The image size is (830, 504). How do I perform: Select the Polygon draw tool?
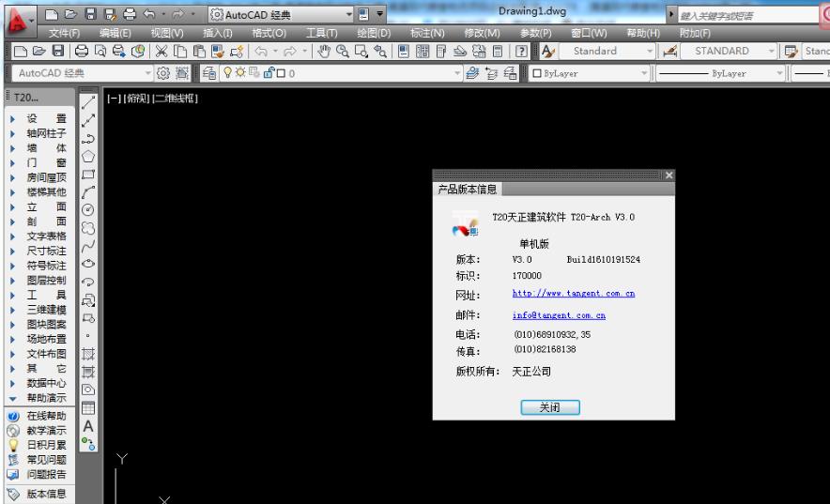(x=88, y=157)
